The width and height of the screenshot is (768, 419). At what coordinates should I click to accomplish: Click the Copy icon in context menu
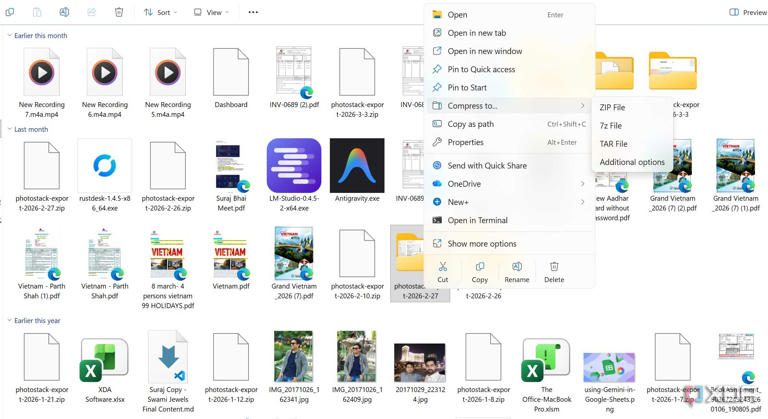click(x=480, y=267)
